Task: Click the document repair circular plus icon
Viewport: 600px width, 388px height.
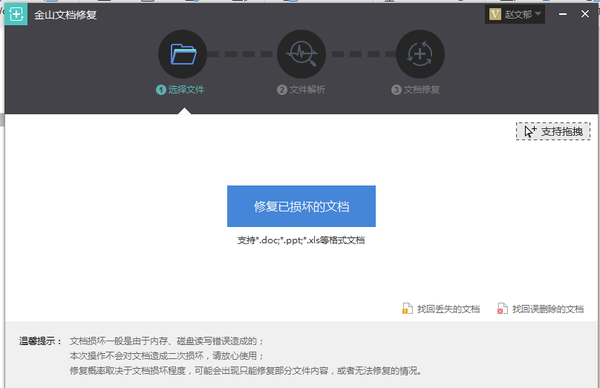Action: click(420, 54)
